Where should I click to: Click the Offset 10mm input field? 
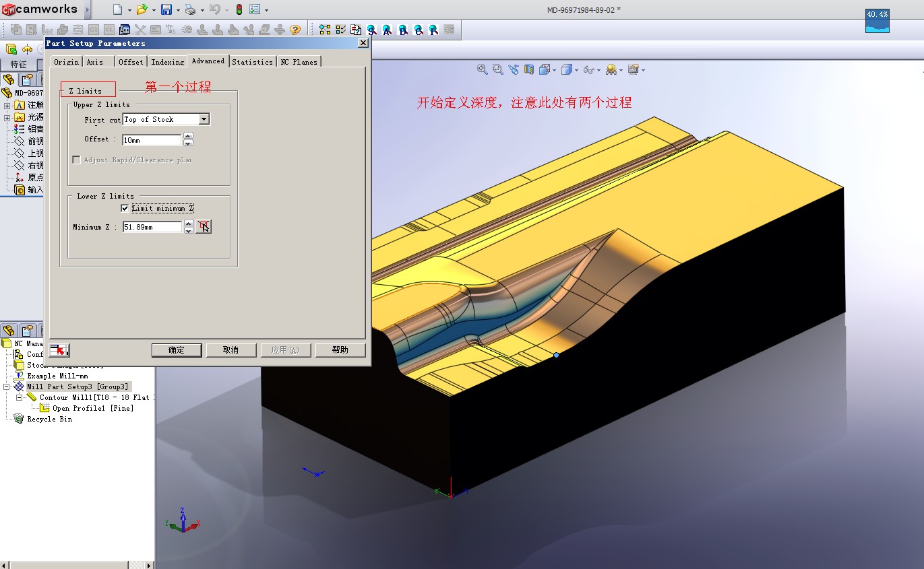[152, 139]
